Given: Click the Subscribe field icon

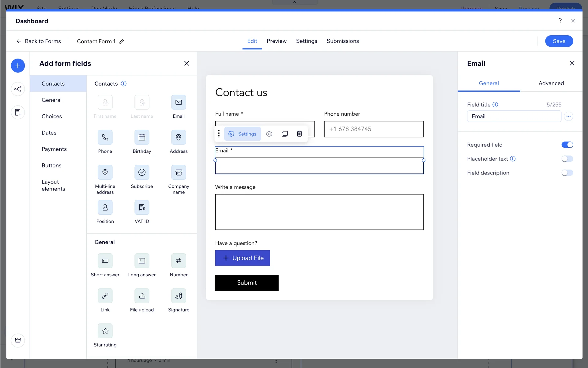Looking at the screenshot, I should [142, 172].
